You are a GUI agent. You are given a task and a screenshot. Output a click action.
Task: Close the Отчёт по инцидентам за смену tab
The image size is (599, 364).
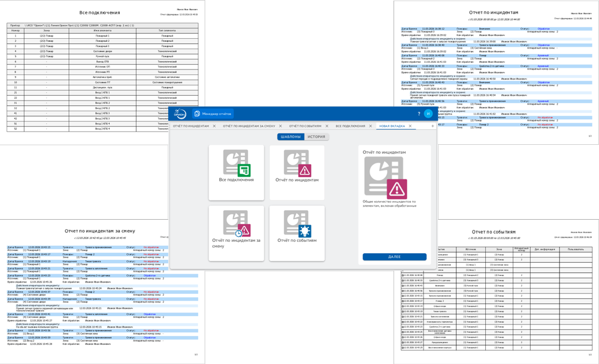(x=280, y=126)
